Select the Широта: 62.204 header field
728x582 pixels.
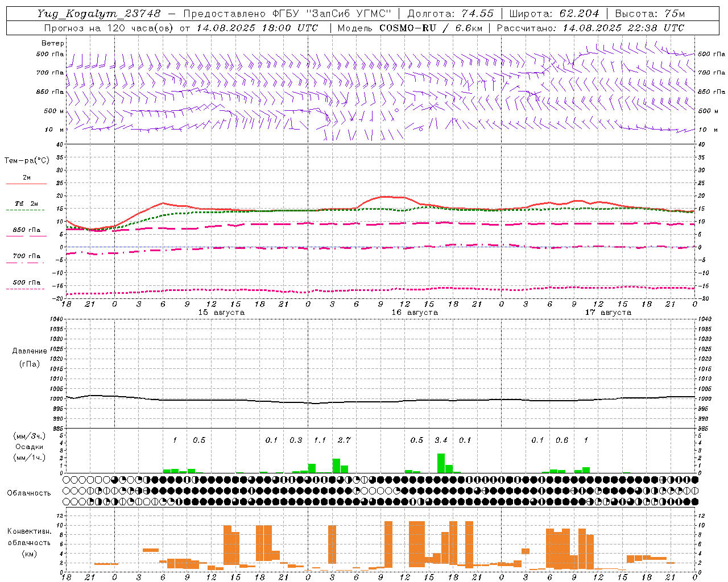pos(554,14)
